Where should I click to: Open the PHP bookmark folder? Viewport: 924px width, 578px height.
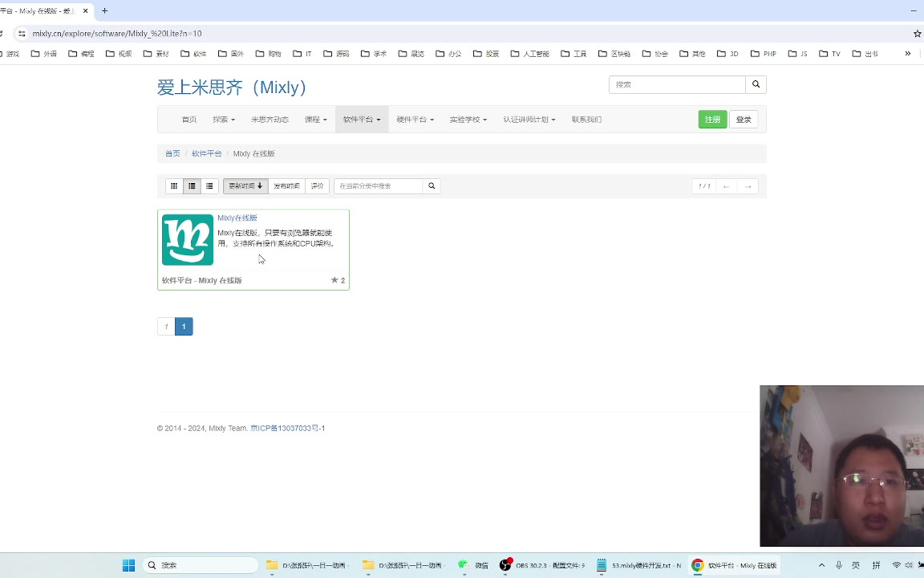point(763,54)
